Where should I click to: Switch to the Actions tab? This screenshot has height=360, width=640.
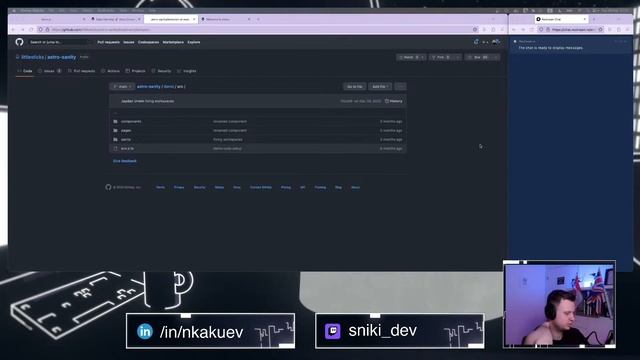click(x=110, y=71)
